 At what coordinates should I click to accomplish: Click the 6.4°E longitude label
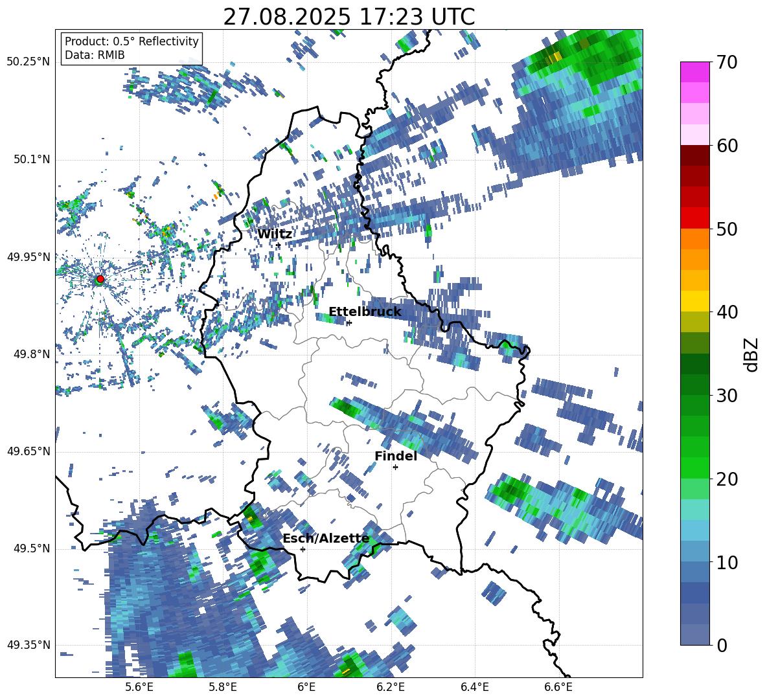(x=474, y=687)
